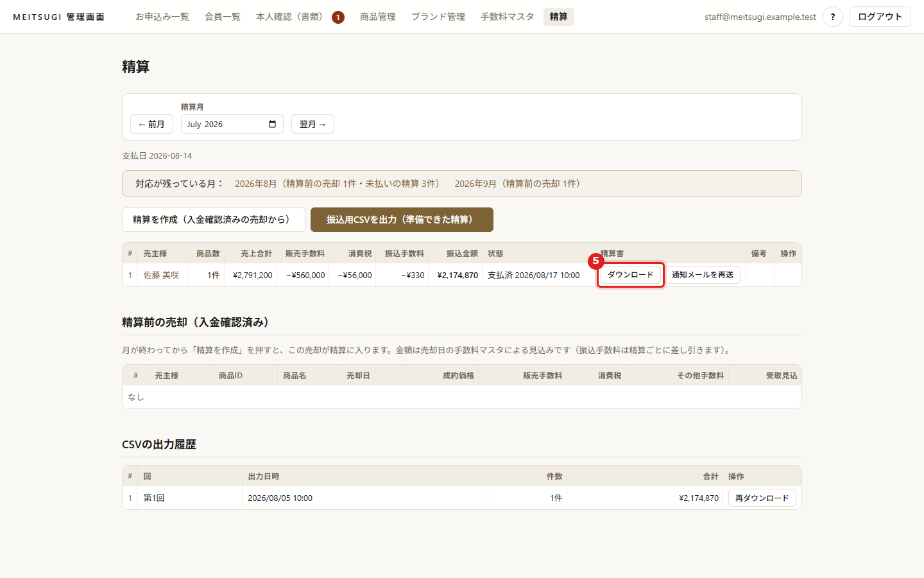
Task: Click the 売上合計 value ¥2,791,200
Action: pos(253,275)
